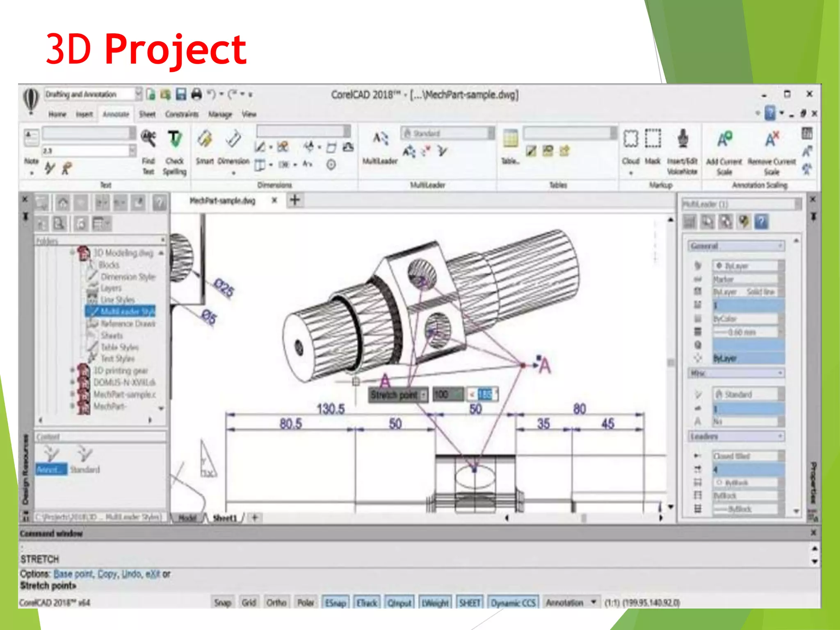Click the New document icon
Image resolution: width=840 pixels, height=630 pixels.
pyautogui.click(x=151, y=94)
